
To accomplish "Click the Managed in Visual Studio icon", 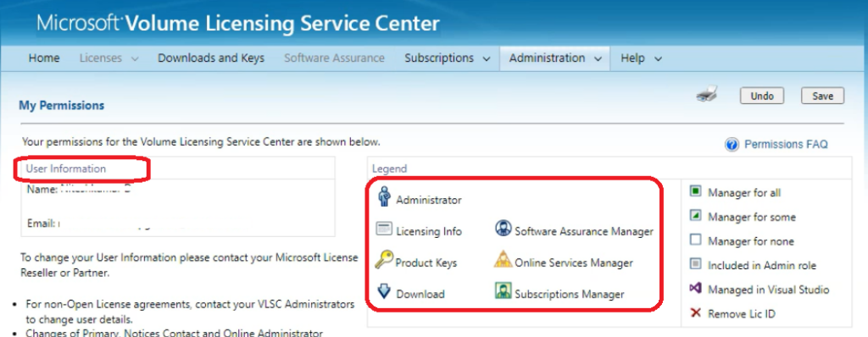I will pos(696,288).
